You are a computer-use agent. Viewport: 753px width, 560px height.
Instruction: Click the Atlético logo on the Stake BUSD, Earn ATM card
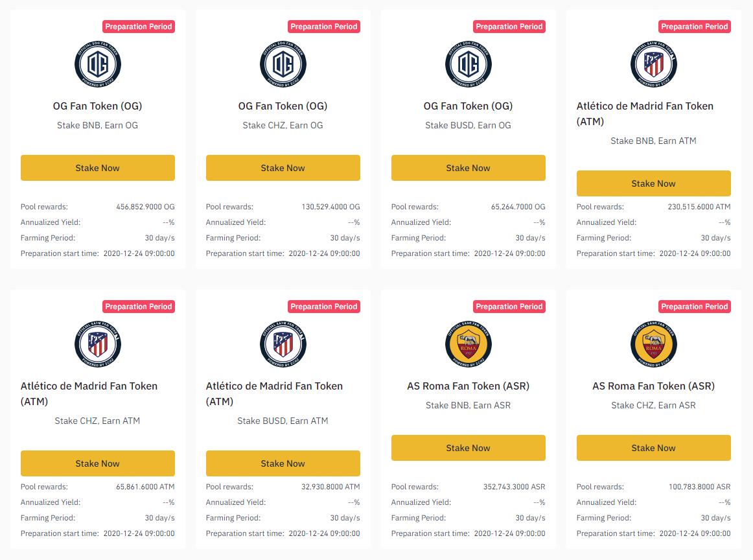pyautogui.click(x=283, y=344)
